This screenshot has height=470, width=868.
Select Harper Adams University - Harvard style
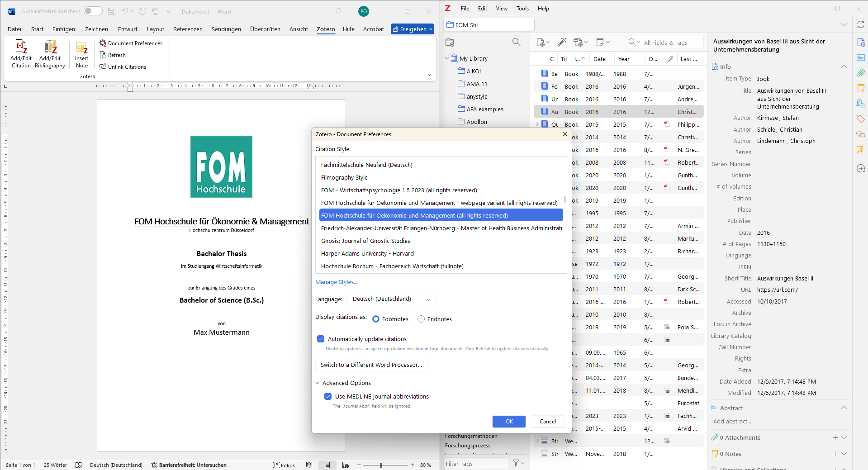pos(367,254)
